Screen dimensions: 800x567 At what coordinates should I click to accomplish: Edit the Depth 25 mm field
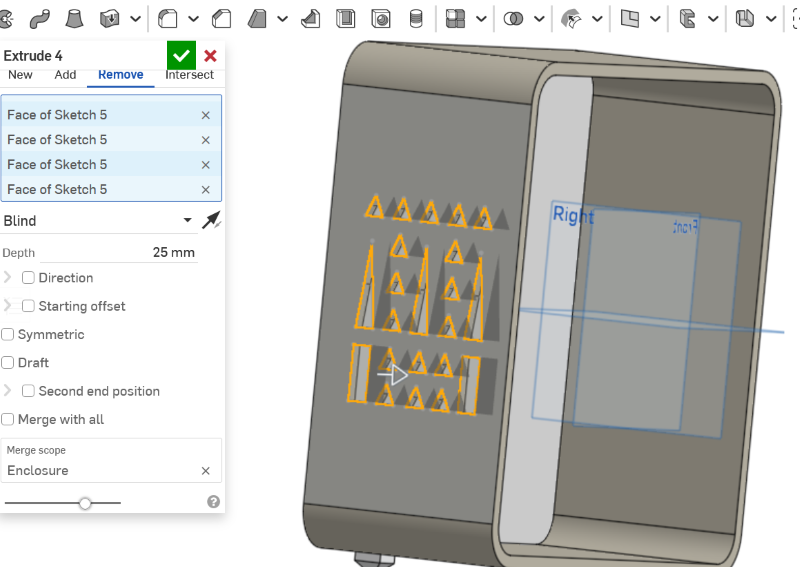coord(118,252)
